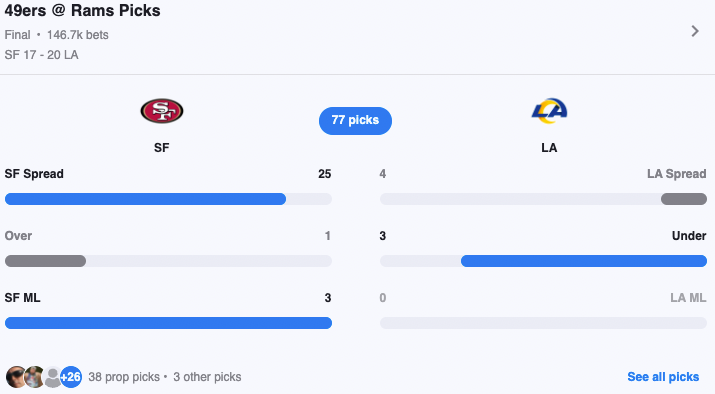Expand game details with right chevron

coord(695,31)
